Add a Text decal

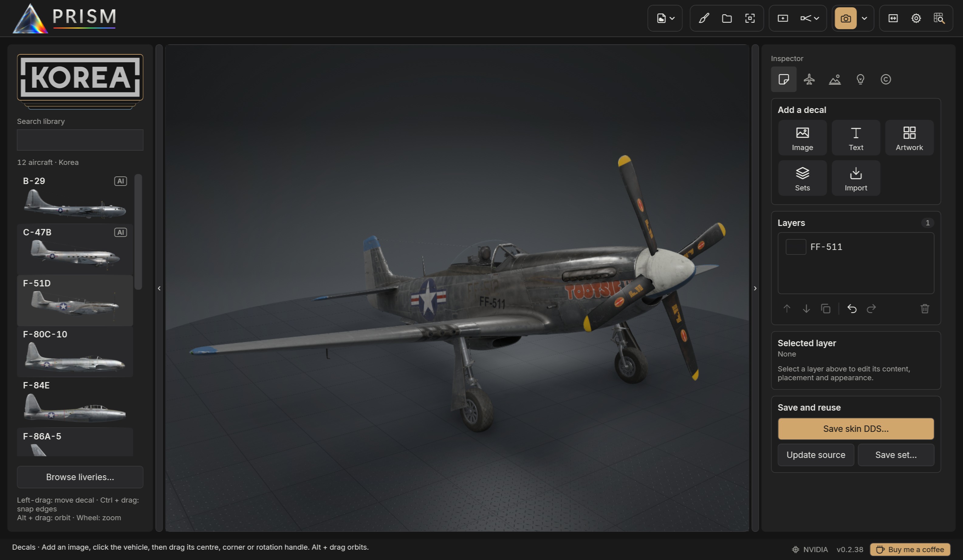[856, 138]
